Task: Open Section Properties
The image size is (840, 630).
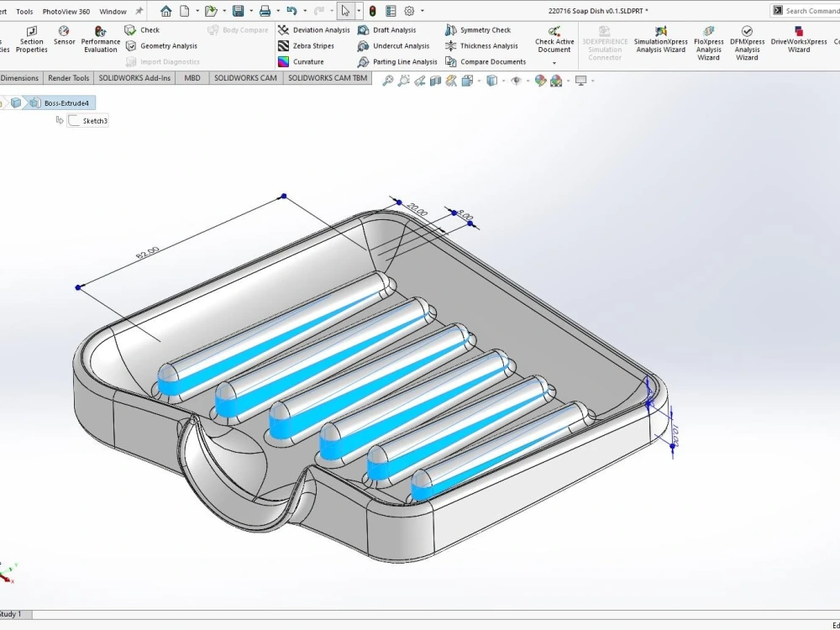Action: (31, 39)
